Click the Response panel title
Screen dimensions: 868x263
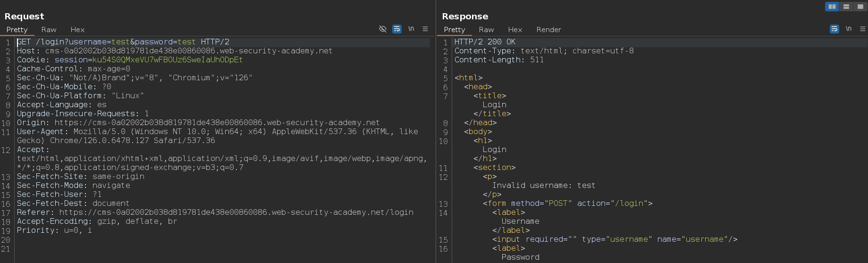[465, 16]
